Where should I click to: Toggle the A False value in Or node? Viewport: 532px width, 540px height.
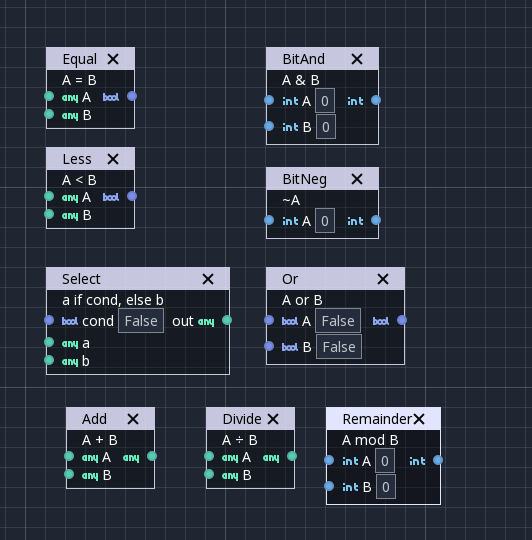tap(338, 321)
